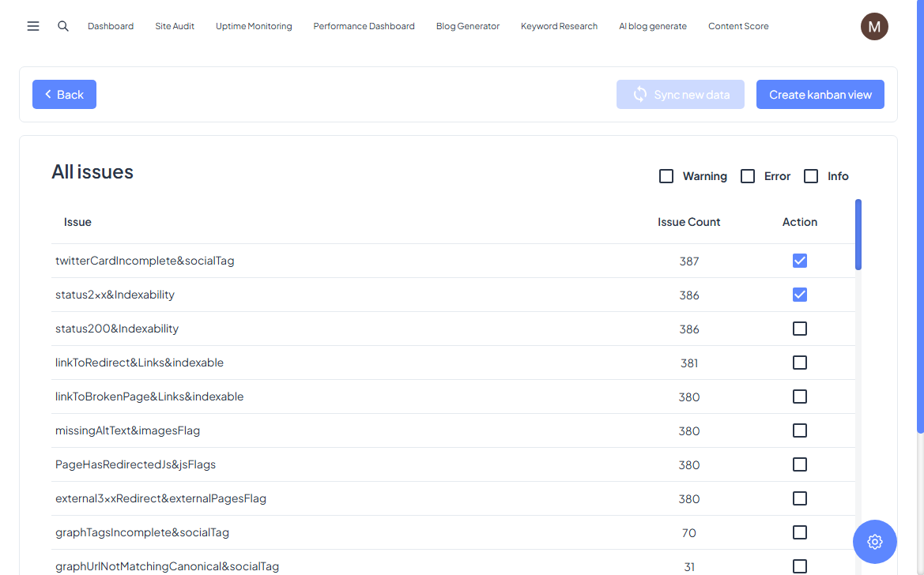Viewport: 924px width, 575px height.
Task: Check the linkToRedirect&Links&indexable checkbox
Action: tap(800, 363)
